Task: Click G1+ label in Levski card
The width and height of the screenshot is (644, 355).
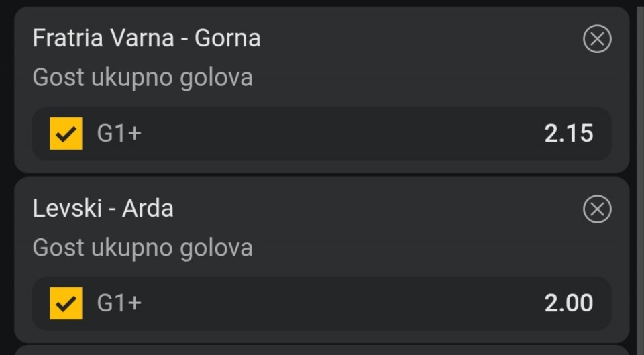Action: (x=119, y=303)
